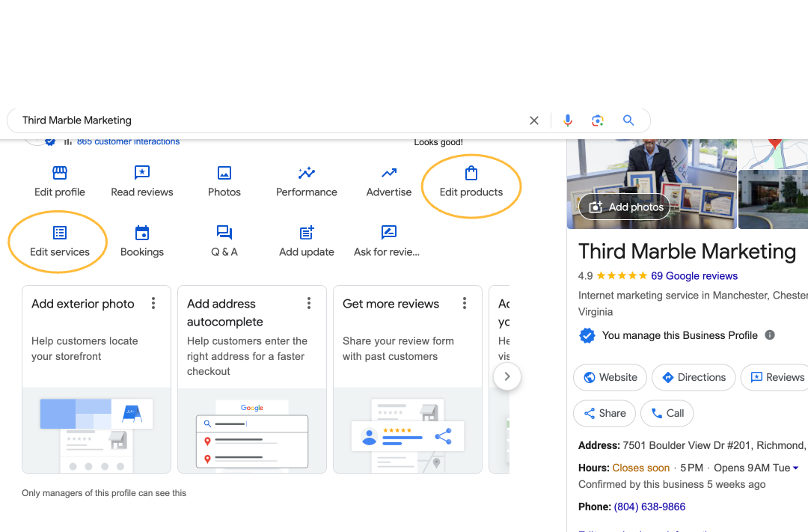
Task: Open Read reviews shortcut
Action: point(141,182)
